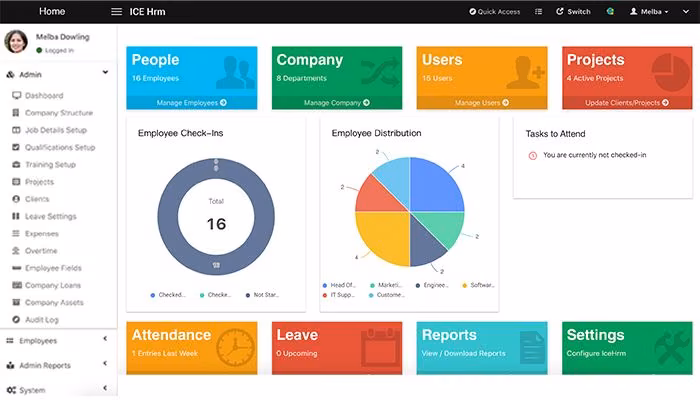Viewport: 700px width, 400px height.
Task: Click Melba Dowling's profile avatar
Action: [x=16, y=42]
